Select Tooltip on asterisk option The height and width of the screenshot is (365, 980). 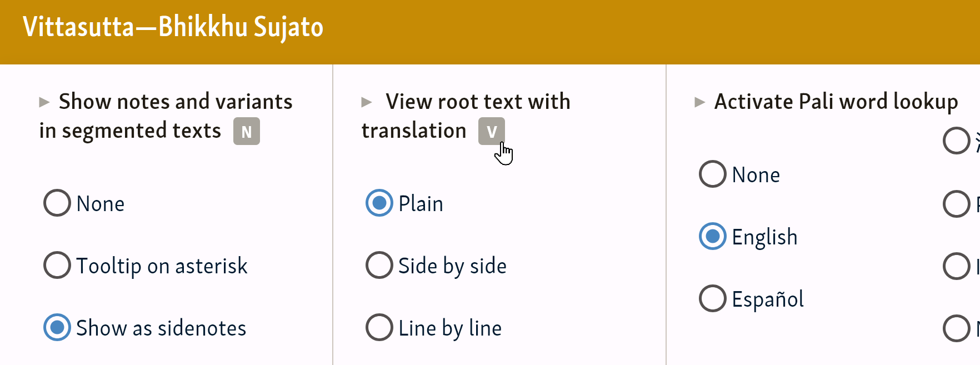point(57,266)
